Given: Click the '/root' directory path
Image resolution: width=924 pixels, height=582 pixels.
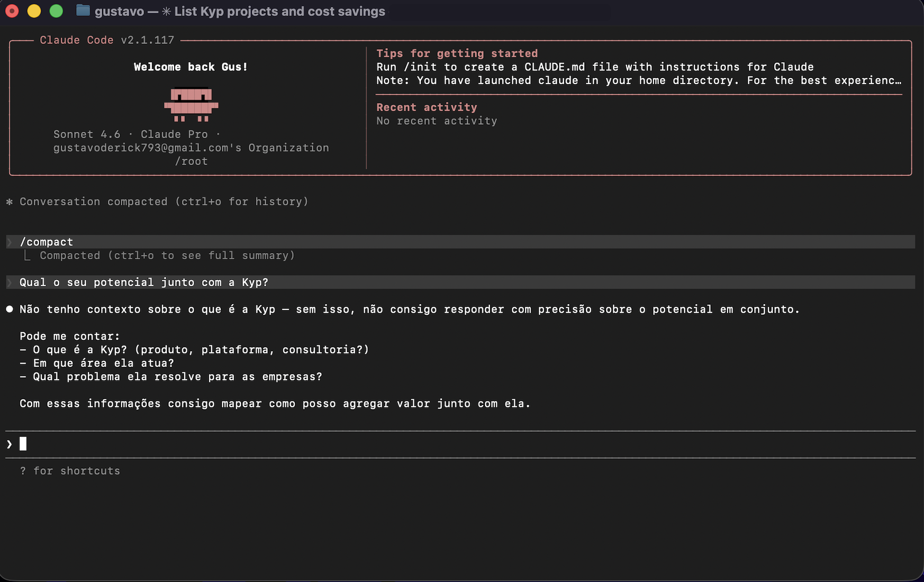Looking at the screenshot, I should pos(191,161).
